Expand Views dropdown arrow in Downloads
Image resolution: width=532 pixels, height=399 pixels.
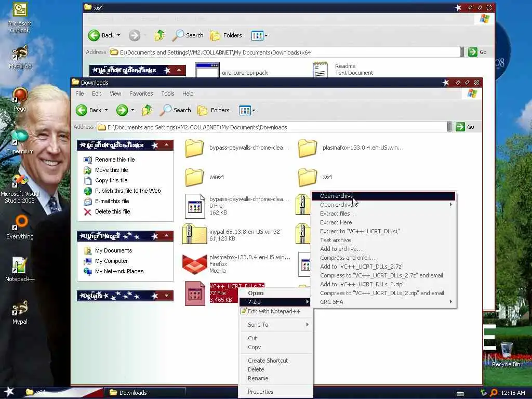coord(254,110)
